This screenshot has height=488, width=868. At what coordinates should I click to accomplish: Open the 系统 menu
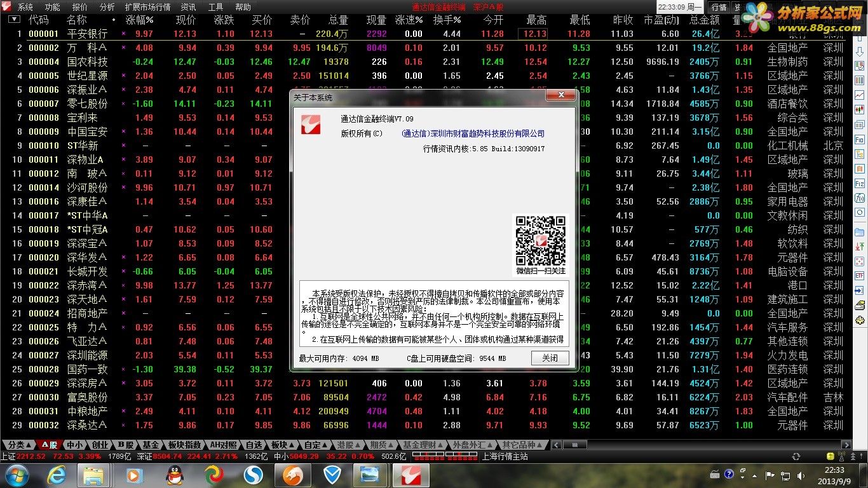(x=25, y=7)
